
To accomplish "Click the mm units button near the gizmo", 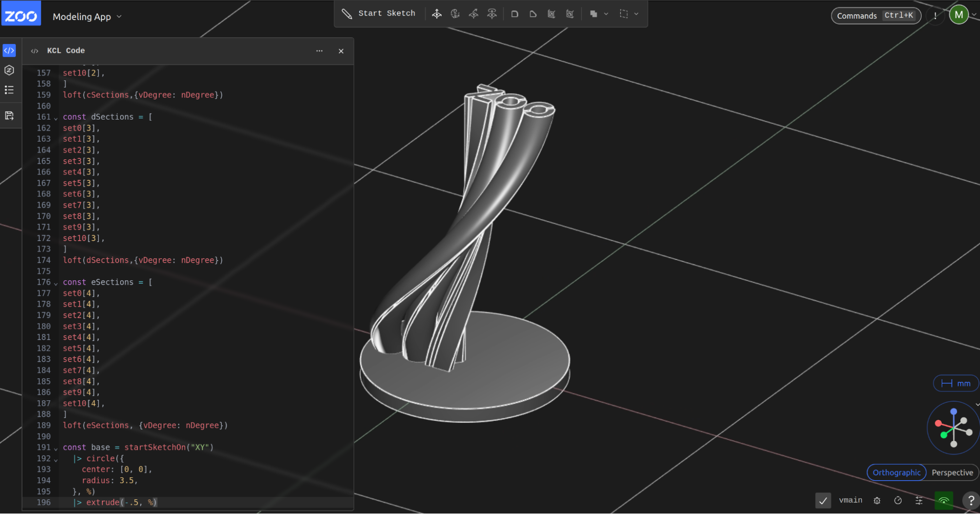I will coord(955,383).
